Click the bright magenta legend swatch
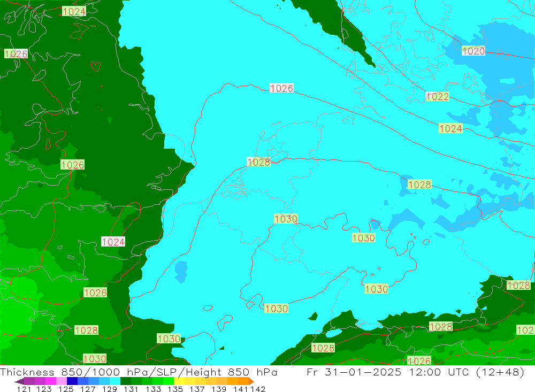Screen dimensions: 535x392 (51, 381)
